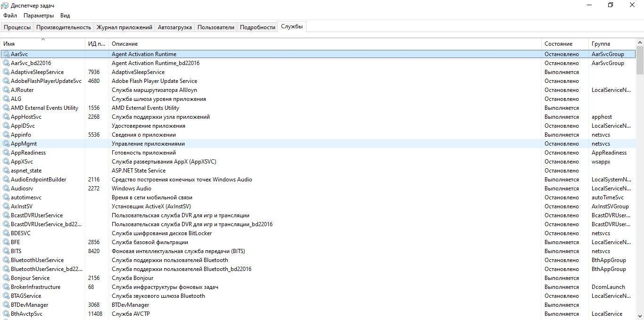Sort by the Описание column header
This screenshot has height=320, width=644.
pyautogui.click(x=325, y=44)
